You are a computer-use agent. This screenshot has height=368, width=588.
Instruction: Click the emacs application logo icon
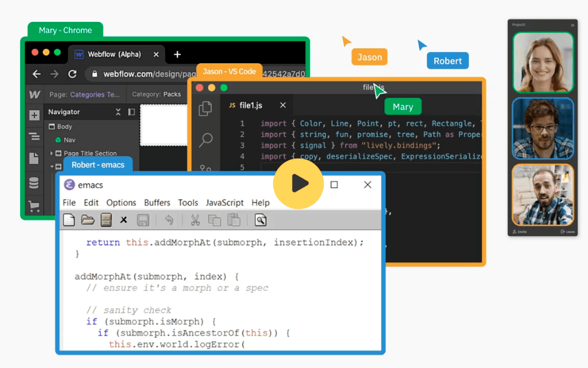pyautogui.click(x=70, y=184)
